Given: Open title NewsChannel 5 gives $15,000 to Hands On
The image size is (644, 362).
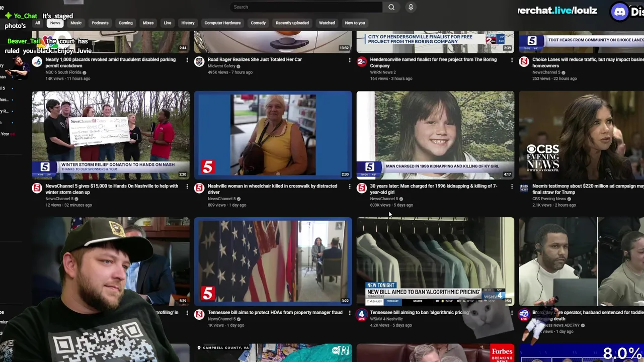Looking at the screenshot, I should pos(112,189).
